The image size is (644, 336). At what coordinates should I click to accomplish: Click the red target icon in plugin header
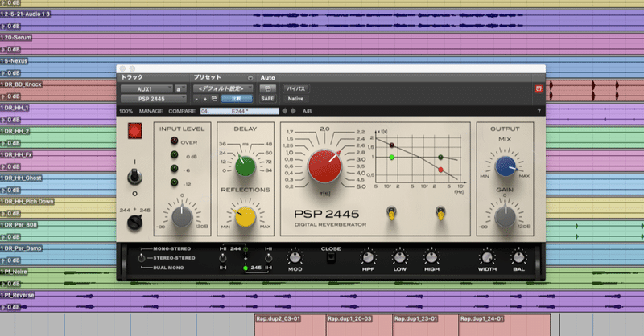tap(539, 88)
